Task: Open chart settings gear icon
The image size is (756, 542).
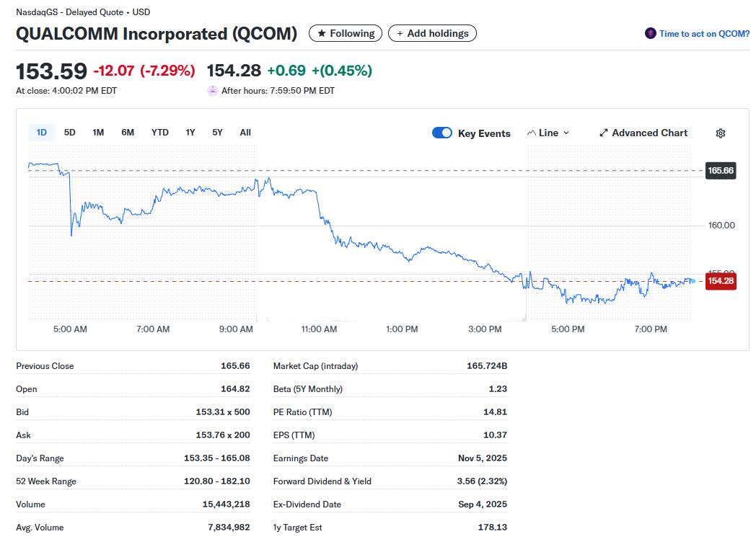Action: [721, 133]
